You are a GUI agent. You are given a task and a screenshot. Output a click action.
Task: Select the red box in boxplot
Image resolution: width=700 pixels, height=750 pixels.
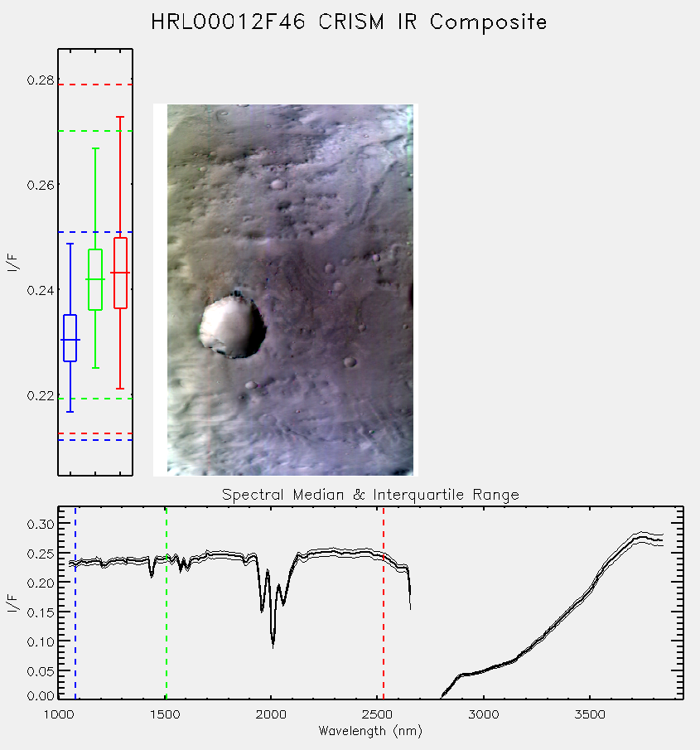[x=120, y=273]
